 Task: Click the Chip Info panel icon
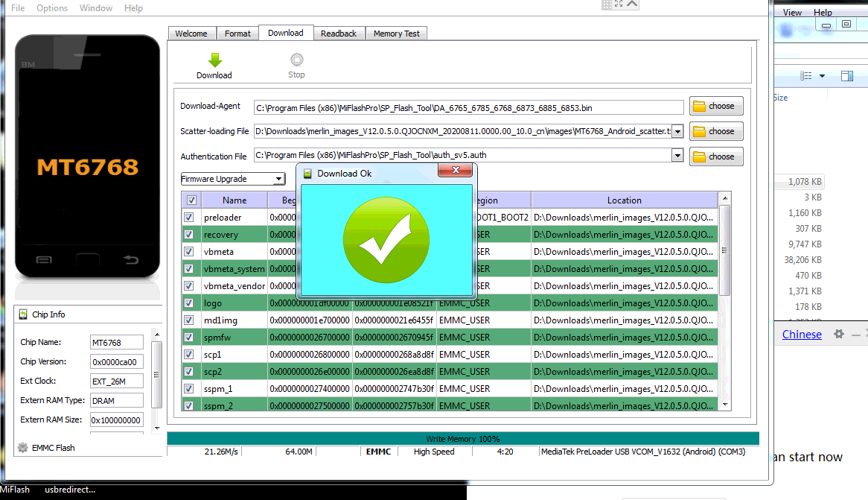click(x=23, y=314)
